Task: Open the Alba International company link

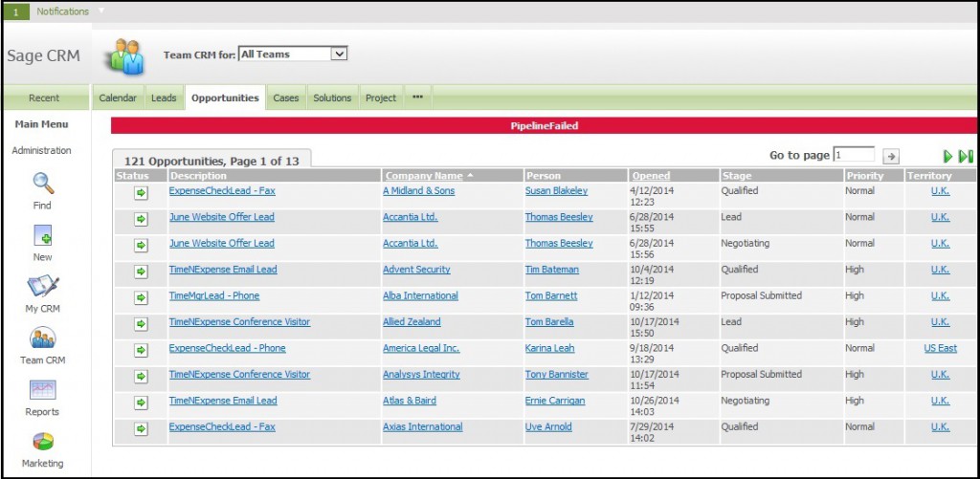Action: 421,296
